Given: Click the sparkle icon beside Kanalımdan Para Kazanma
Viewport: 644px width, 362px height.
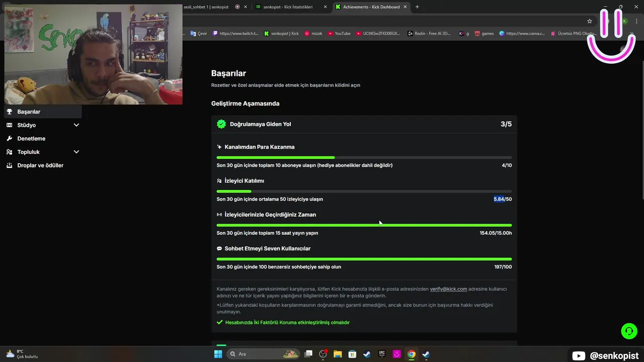Looking at the screenshot, I should click(x=219, y=147).
